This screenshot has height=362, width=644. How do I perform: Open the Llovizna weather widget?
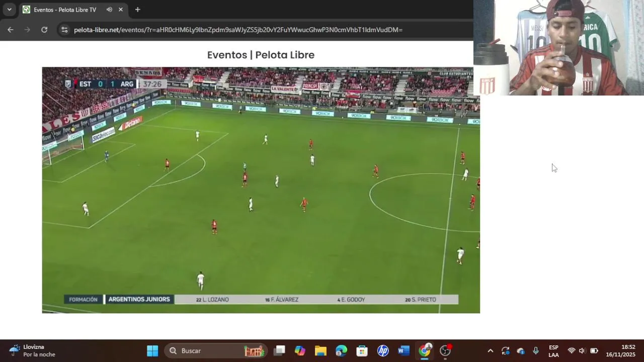tap(32, 351)
